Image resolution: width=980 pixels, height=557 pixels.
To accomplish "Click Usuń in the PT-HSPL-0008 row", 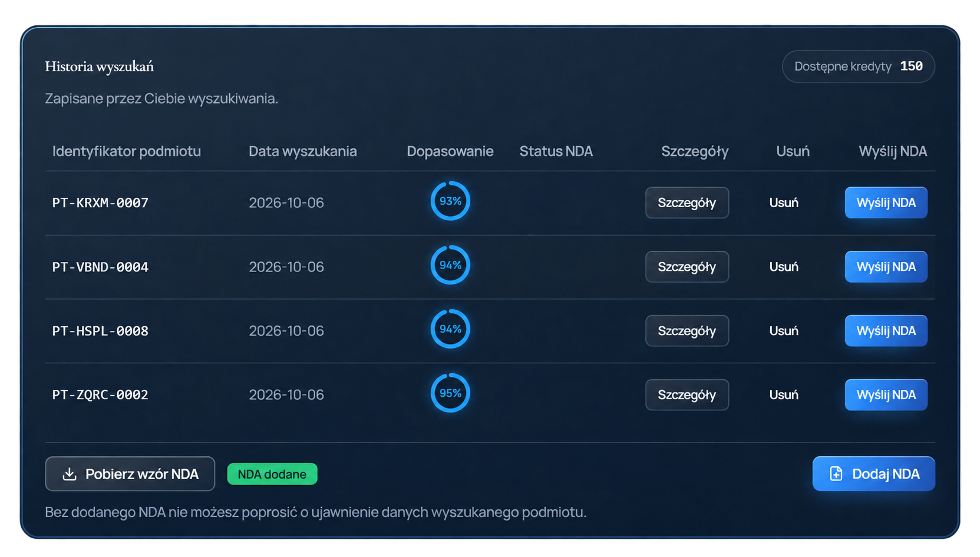I will [x=784, y=331].
